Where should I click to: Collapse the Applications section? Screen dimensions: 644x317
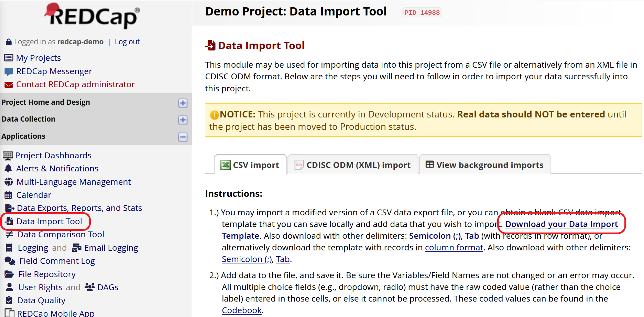183,137
